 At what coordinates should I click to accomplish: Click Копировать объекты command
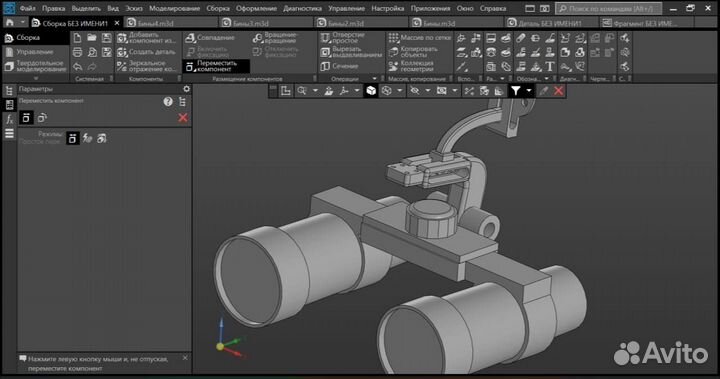[x=413, y=52]
